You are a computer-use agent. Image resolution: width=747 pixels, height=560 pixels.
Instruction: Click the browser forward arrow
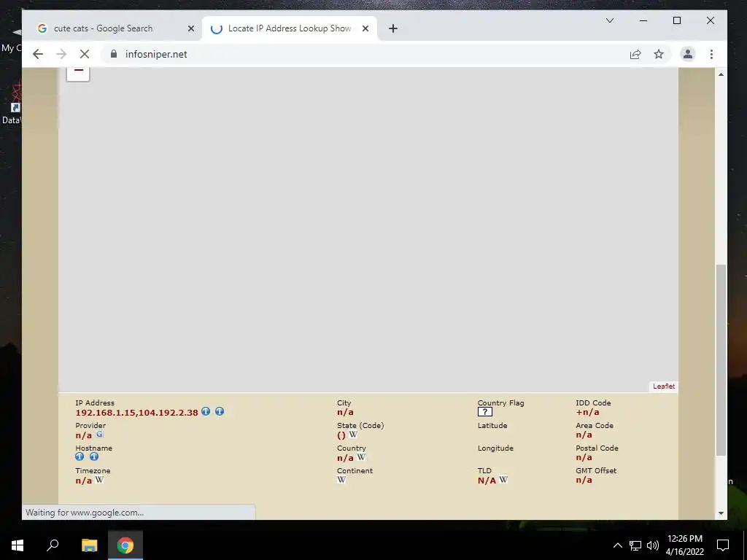(61, 54)
